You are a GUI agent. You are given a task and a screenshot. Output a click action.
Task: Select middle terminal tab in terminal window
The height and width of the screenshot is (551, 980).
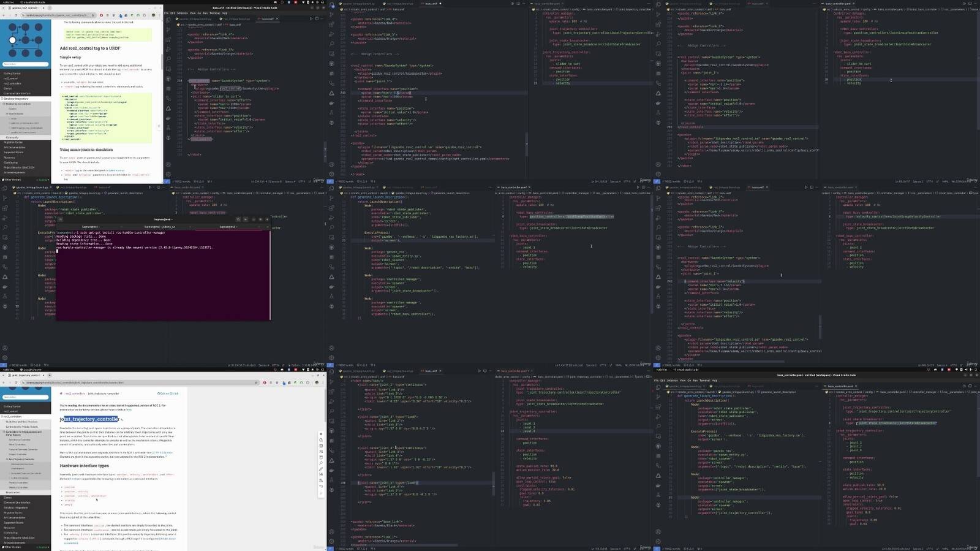click(160, 227)
